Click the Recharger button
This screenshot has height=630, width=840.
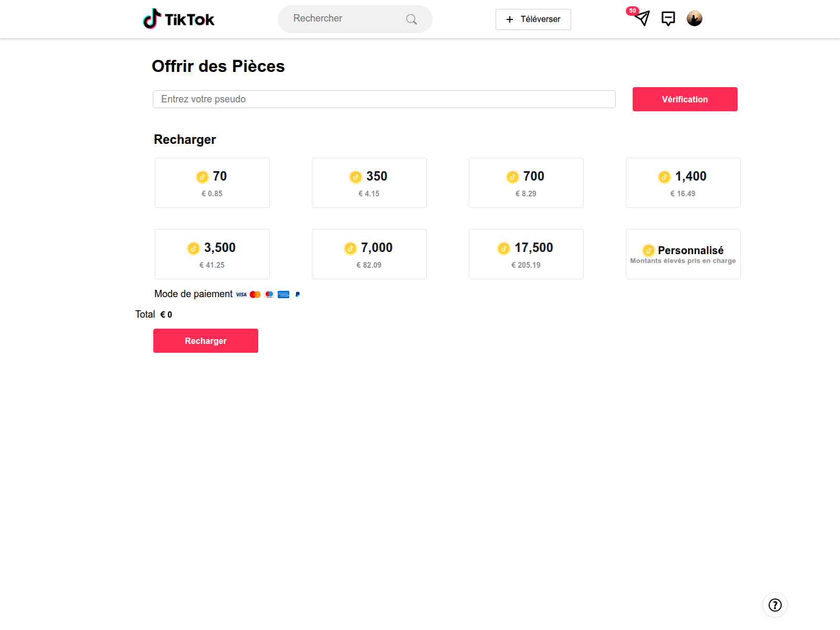pyautogui.click(x=205, y=340)
